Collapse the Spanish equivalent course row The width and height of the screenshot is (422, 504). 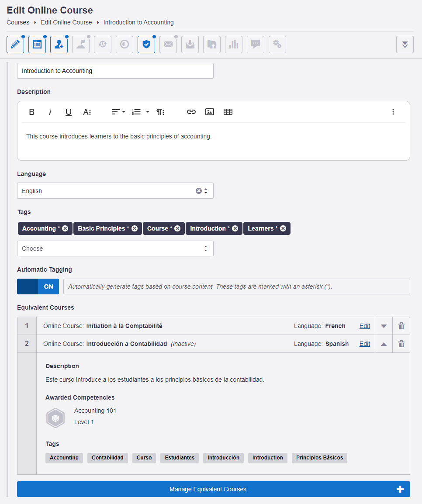click(x=384, y=344)
